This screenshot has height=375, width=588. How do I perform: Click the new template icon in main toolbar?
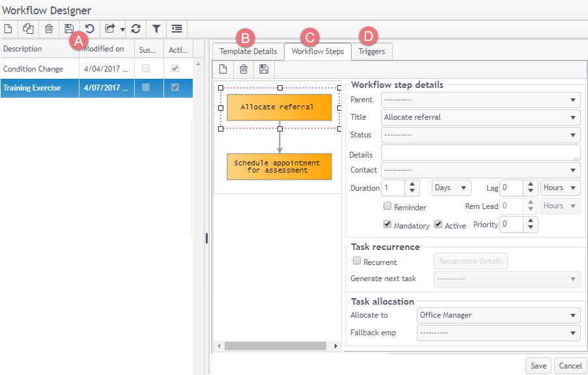pyautogui.click(x=8, y=29)
